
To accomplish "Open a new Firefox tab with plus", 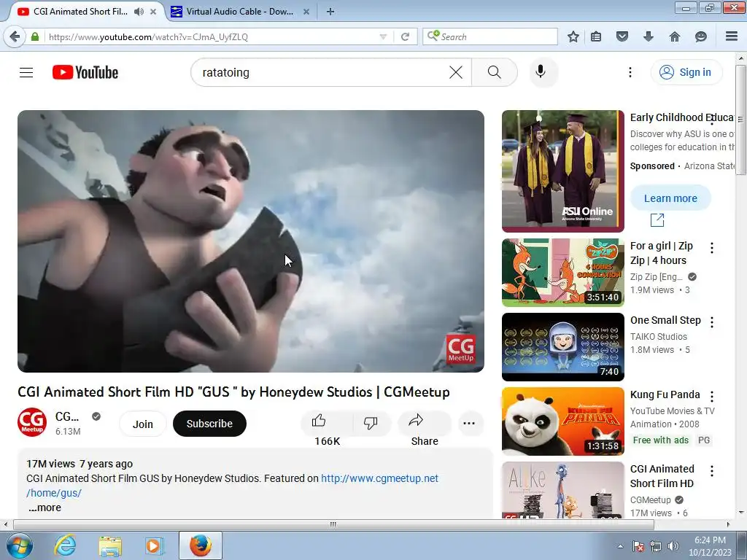I will [x=330, y=12].
